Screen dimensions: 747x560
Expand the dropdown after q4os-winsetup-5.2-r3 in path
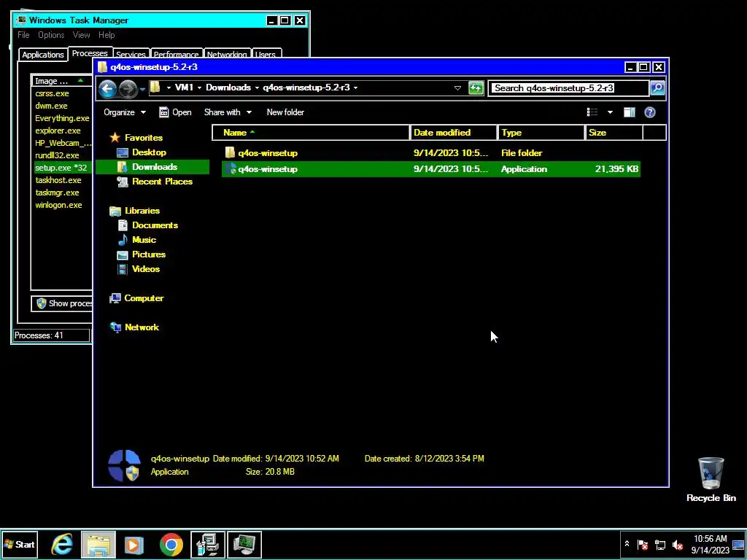point(356,87)
